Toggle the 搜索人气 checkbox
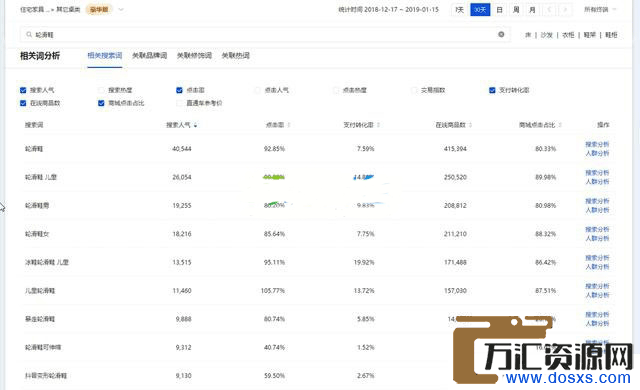Image resolution: width=640 pixels, height=390 pixels. [23, 90]
